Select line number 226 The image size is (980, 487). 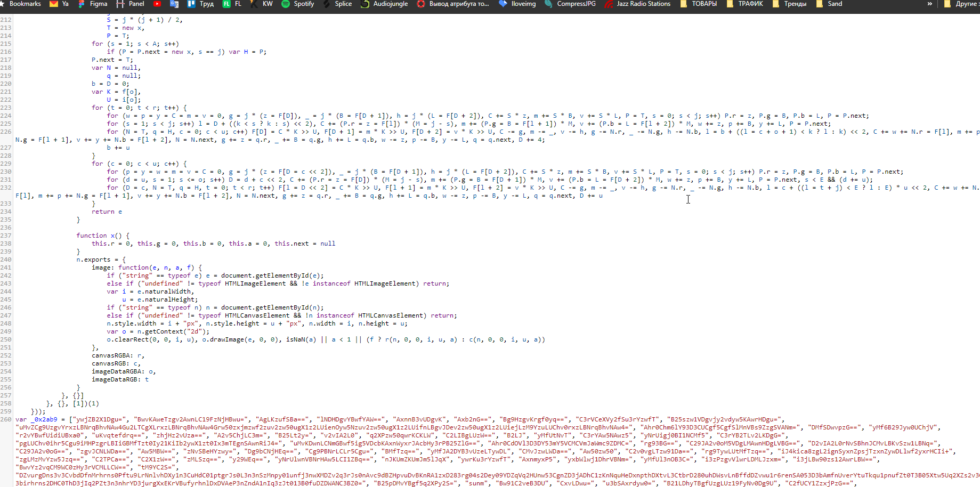coord(6,132)
